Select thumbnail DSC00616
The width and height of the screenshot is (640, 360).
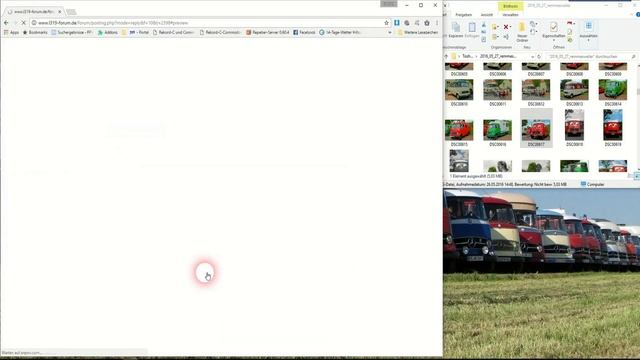click(x=498, y=133)
